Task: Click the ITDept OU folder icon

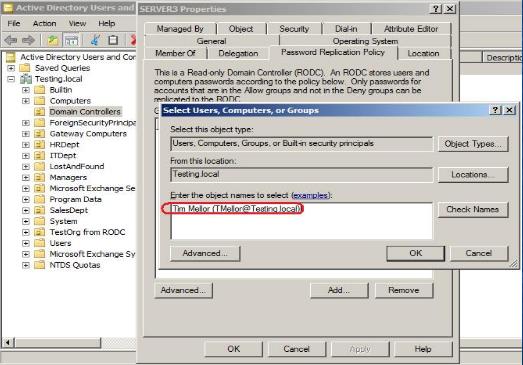Action: [x=40, y=155]
